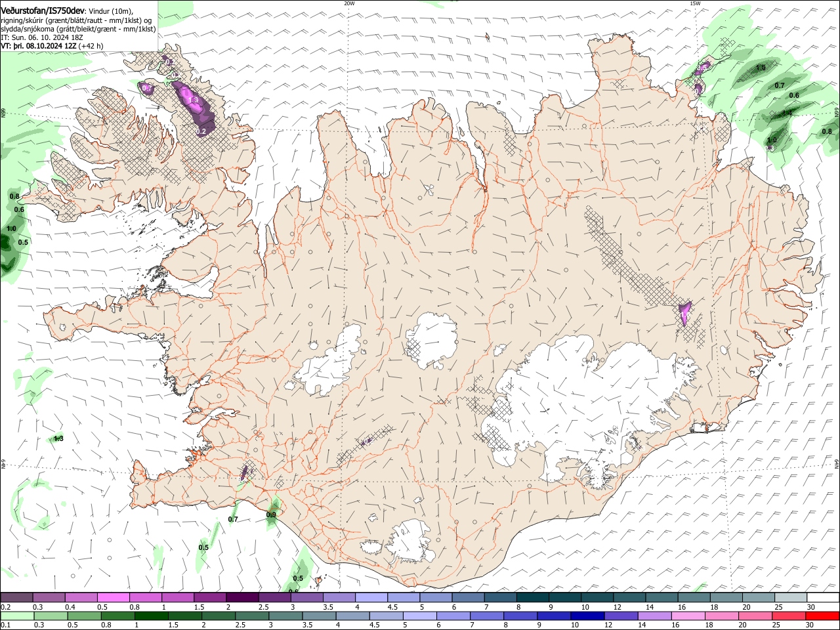840x630 pixels.
Task: Click the deep blue rain swatch between 10 and 12
Action: coord(587,616)
